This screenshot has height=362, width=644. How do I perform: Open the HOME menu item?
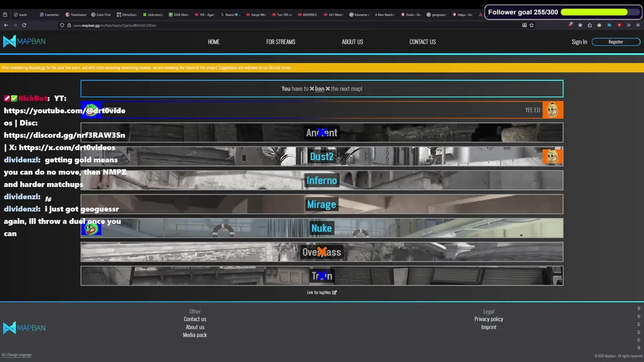point(214,42)
